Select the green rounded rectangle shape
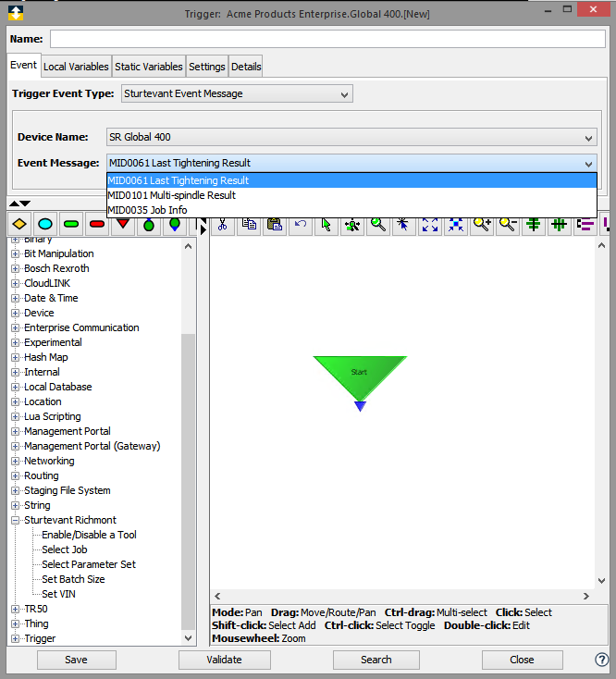The image size is (616, 679). point(71,224)
